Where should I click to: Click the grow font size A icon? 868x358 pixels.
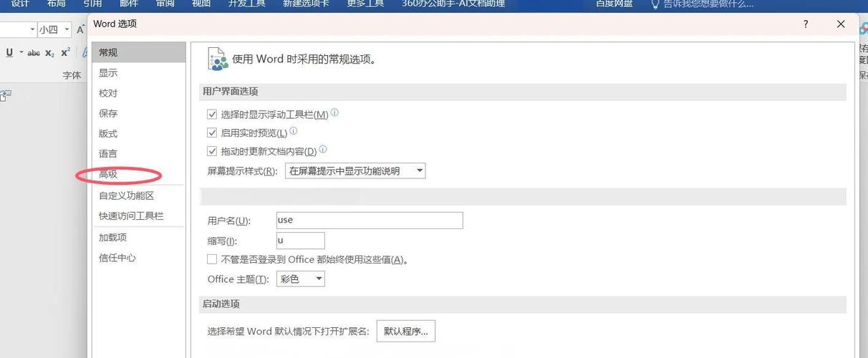tap(80, 29)
